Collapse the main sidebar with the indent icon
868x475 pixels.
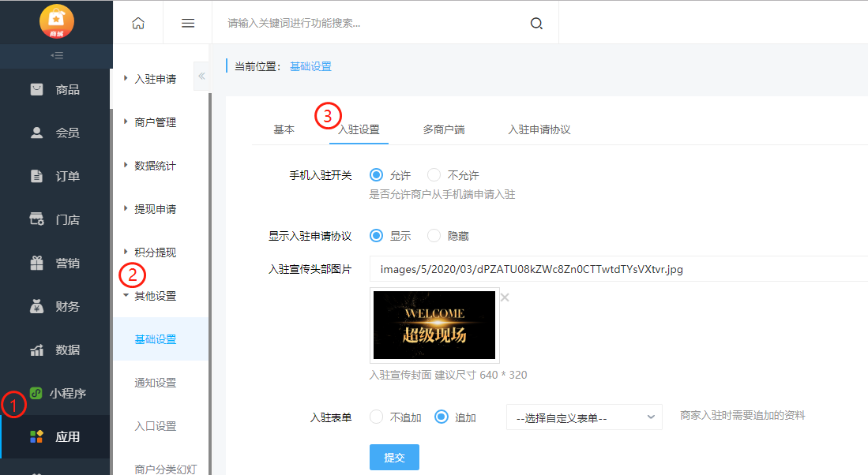tap(56, 55)
